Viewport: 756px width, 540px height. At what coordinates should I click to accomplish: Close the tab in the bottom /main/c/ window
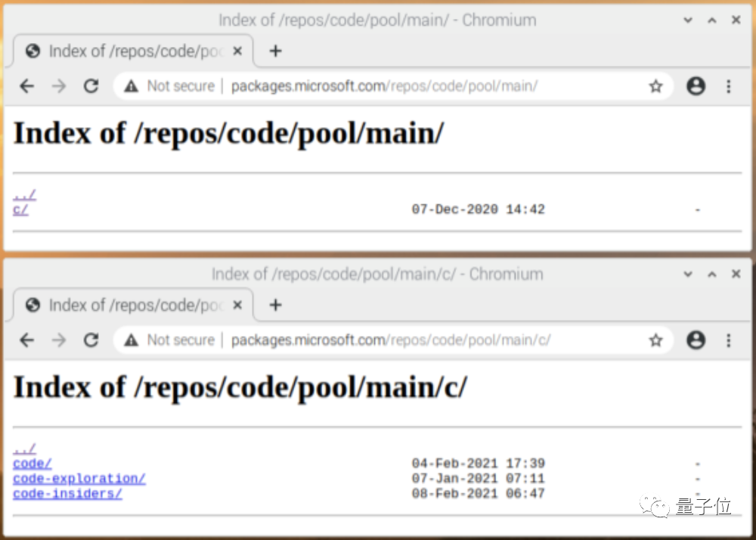tap(237, 305)
